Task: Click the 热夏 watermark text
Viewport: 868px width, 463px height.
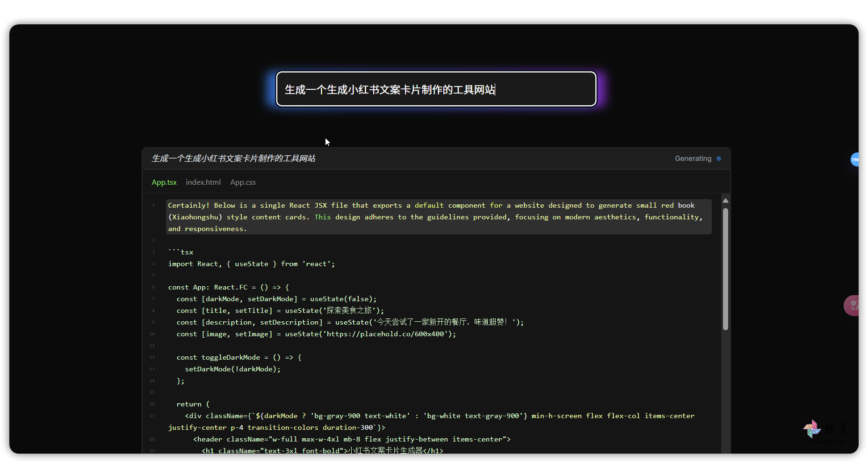Action: 836,429
